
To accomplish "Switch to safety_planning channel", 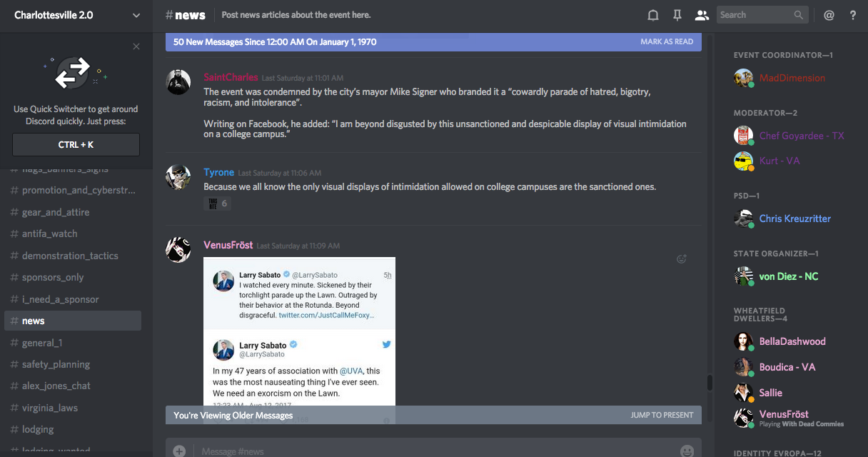I will click(x=56, y=364).
